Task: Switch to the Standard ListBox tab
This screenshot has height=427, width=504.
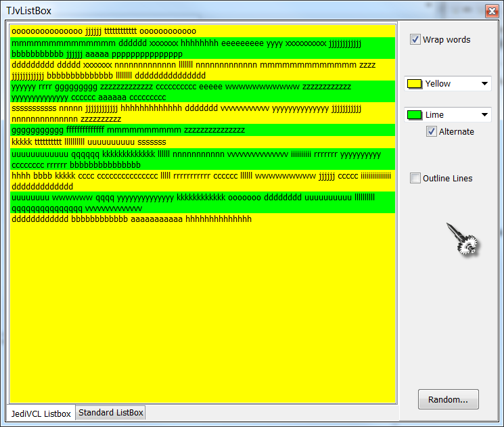Action: click(110, 413)
